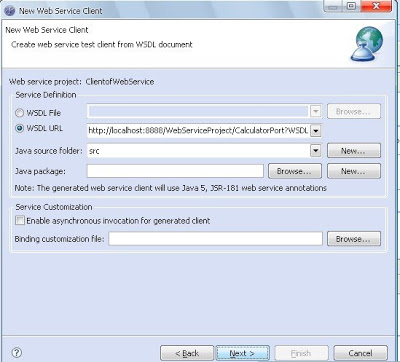Focus the Binding customization file field

pyautogui.click(x=215, y=239)
